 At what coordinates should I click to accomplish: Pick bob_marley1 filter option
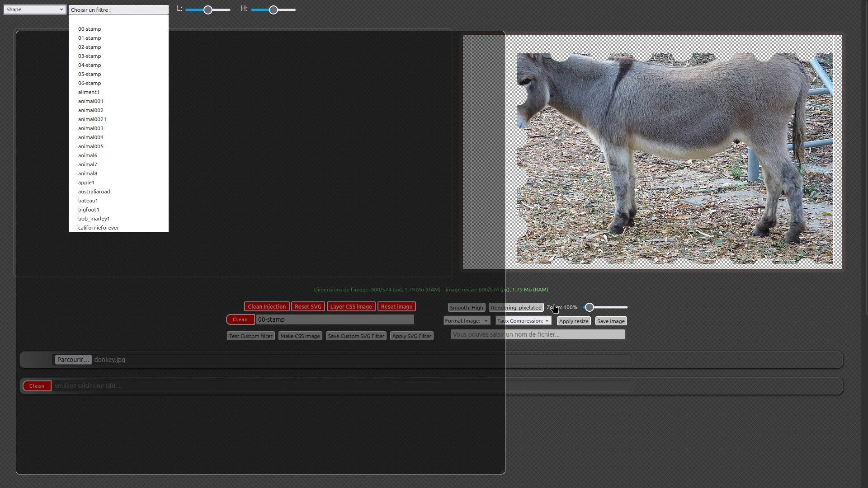pos(94,219)
